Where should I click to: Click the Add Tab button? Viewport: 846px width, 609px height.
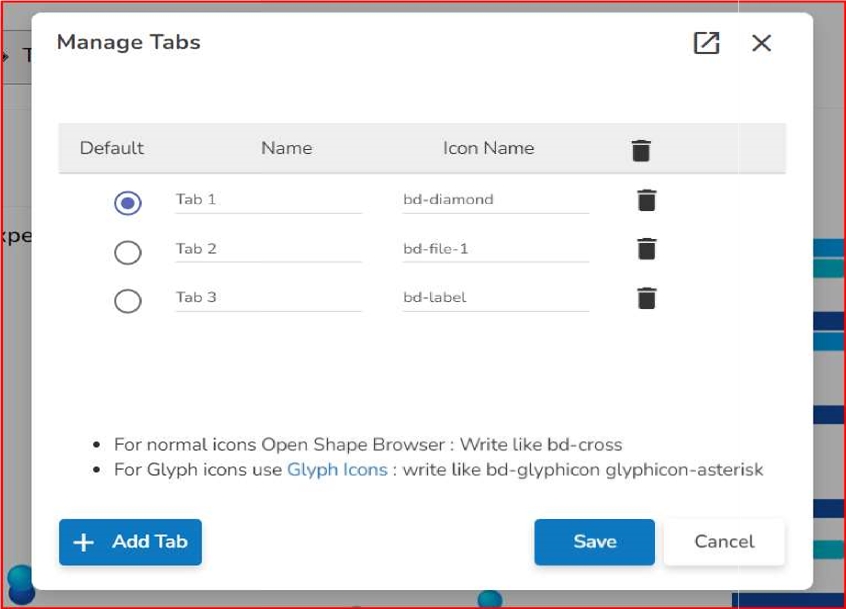130,542
